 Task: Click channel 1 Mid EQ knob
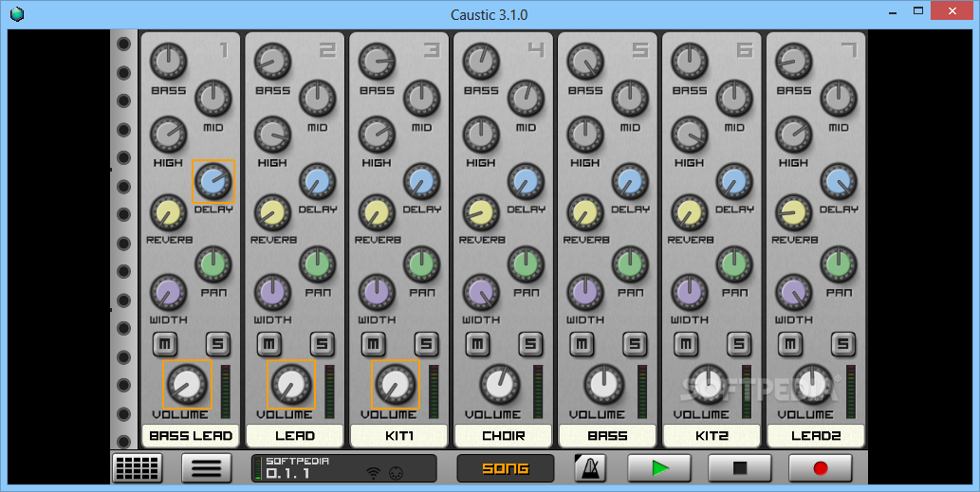point(213,98)
